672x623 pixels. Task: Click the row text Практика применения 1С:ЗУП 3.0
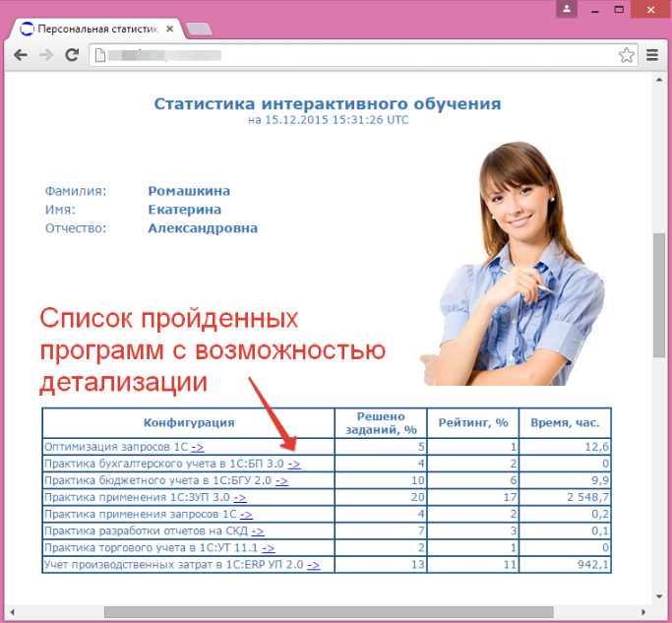(137, 497)
